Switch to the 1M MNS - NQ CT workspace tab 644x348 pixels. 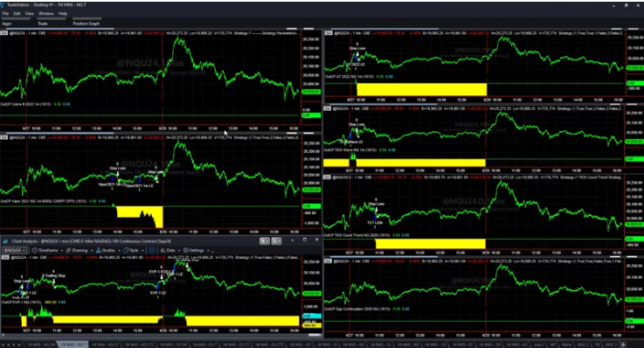click(x=105, y=345)
